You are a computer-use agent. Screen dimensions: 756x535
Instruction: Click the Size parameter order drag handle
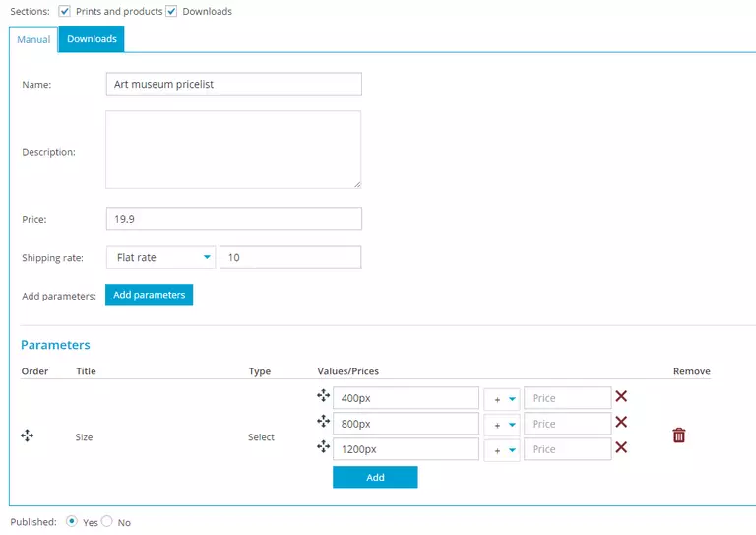click(x=28, y=436)
